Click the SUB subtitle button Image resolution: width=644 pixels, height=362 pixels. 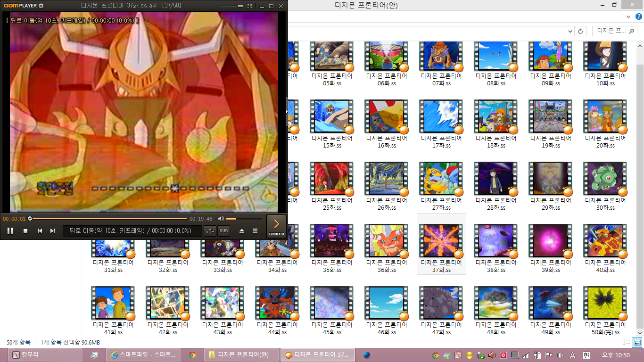(223, 231)
